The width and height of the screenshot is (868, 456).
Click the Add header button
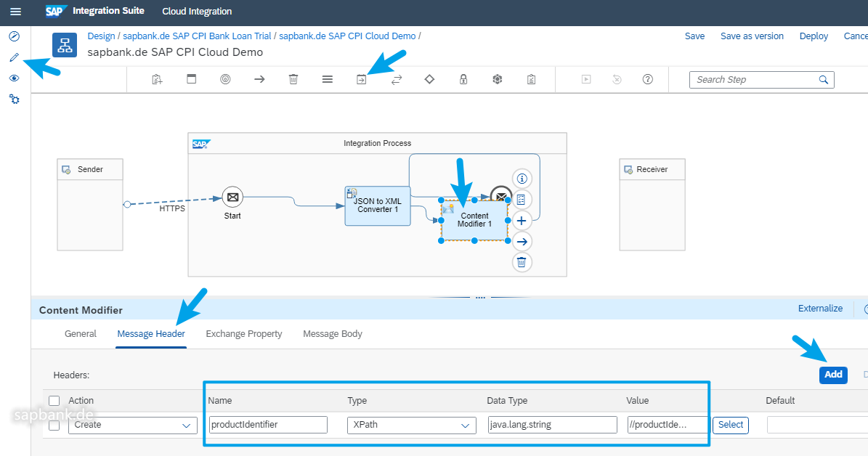coord(833,375)
